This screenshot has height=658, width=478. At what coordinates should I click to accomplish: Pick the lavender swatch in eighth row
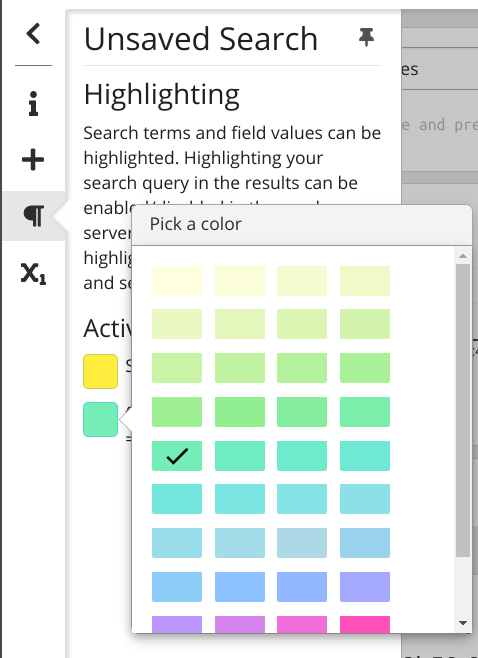pyautogui.click(x=365, y=587)
